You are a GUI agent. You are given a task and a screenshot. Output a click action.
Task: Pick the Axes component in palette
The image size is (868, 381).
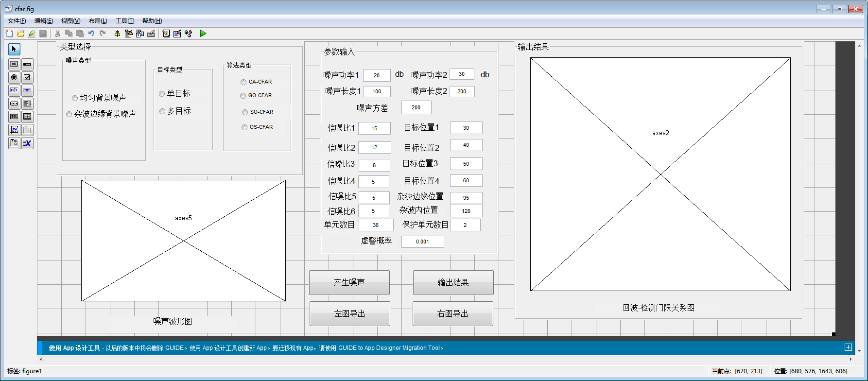click(x=14, y=130)
